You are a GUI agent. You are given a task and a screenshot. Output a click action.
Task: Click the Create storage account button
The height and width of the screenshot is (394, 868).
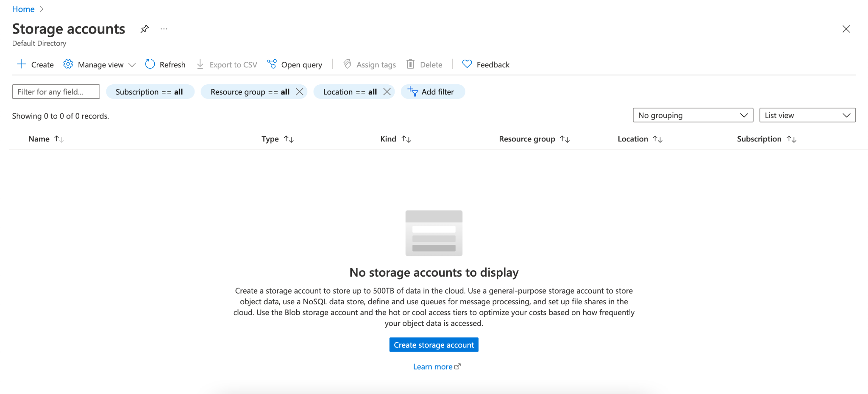(x=434, y=345)
